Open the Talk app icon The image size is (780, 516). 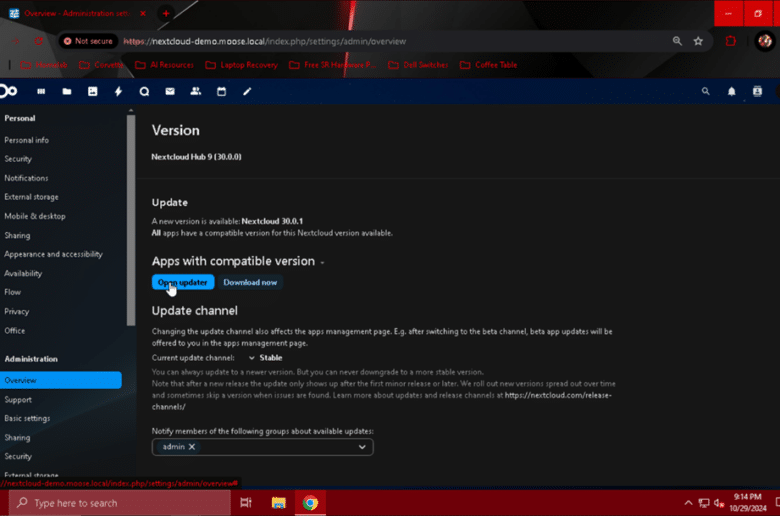coord(144,92)
